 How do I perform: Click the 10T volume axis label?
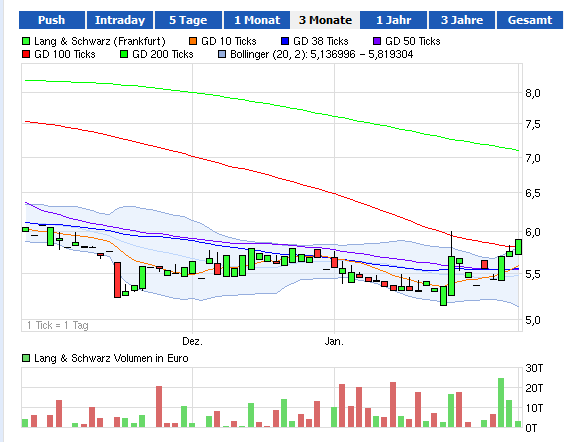[534, 408]
